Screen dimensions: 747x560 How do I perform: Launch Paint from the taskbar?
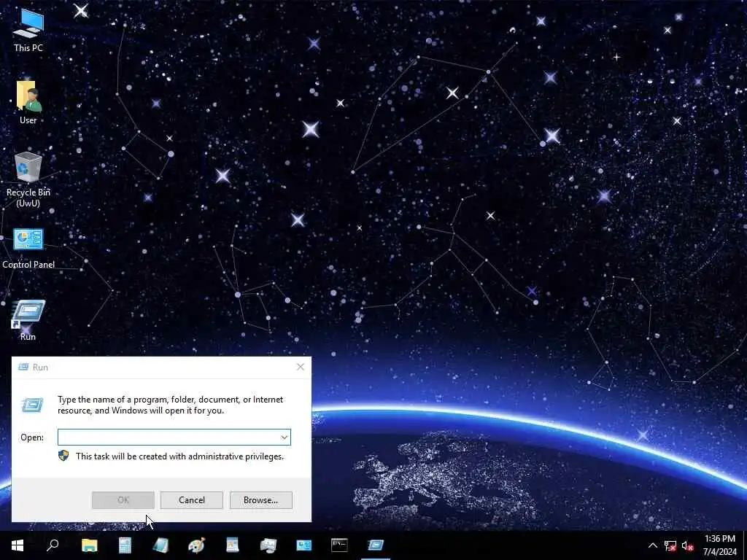196,545
